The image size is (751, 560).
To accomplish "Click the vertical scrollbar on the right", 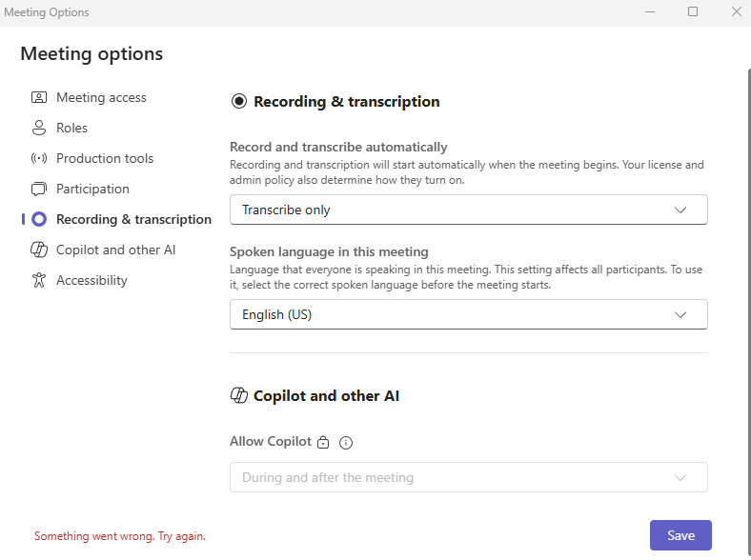I will point(748,311).
